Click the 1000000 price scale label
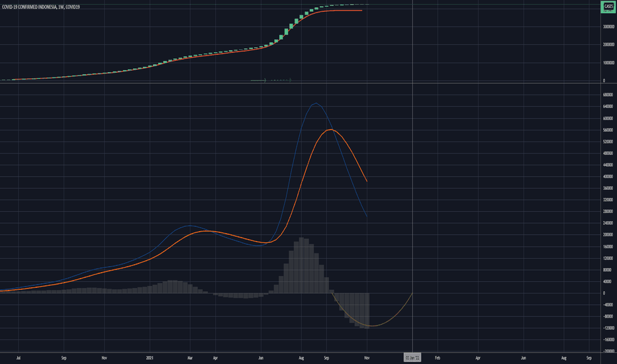 [608, 63]
